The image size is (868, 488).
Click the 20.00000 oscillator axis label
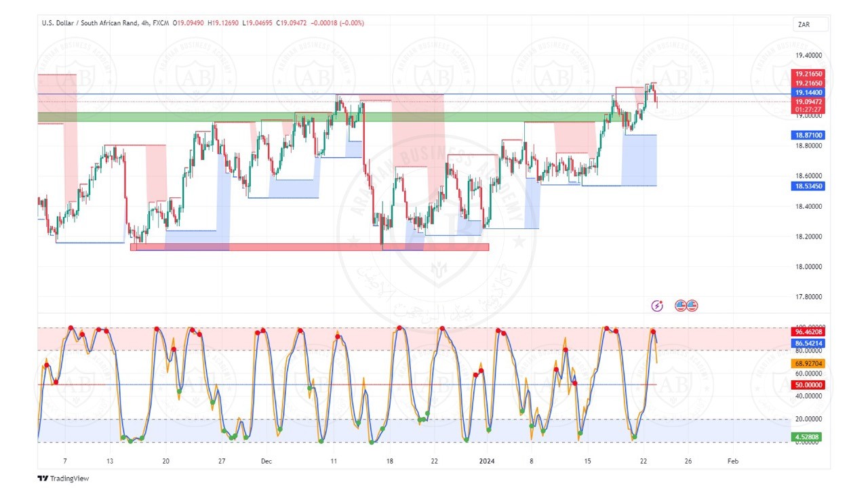point(809,419)
